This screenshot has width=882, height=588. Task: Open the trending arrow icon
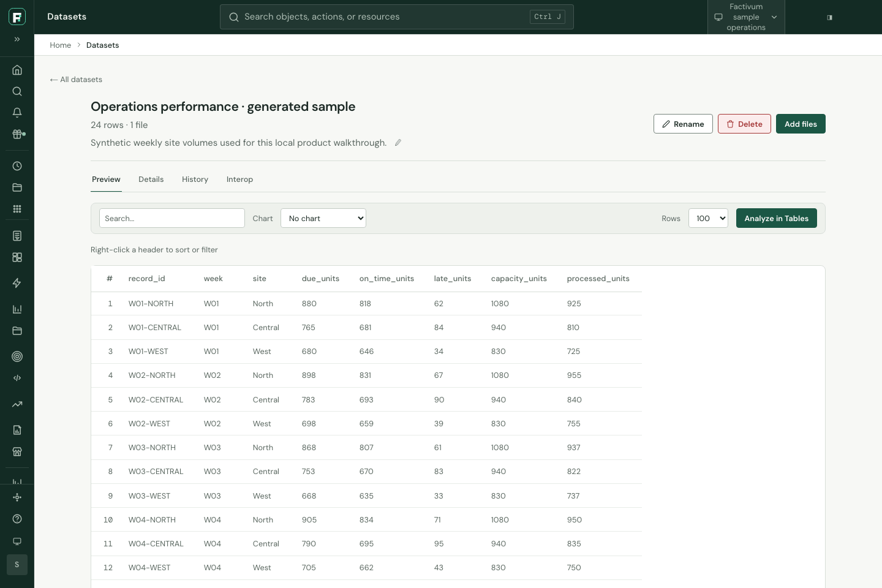click(x=17, y=404)
